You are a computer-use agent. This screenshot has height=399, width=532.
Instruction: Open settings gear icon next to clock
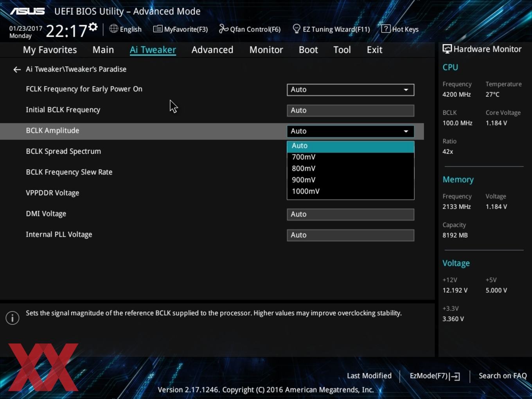(x=93, y=27)
